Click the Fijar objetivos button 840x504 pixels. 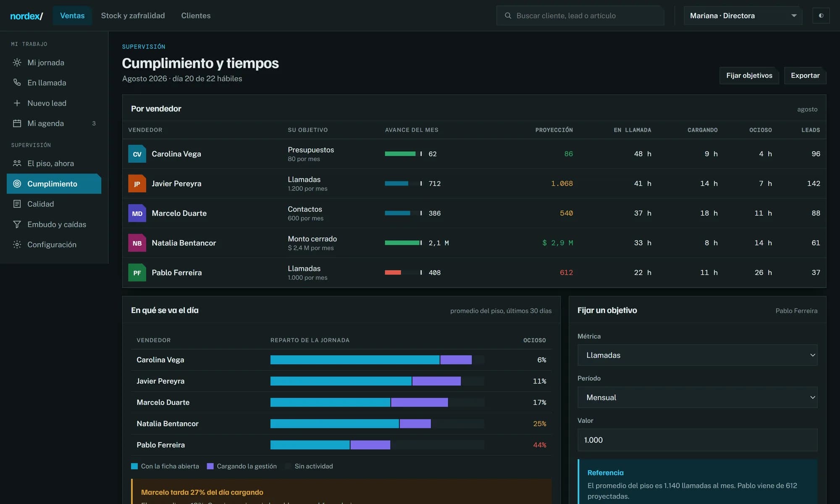[749, 76]
